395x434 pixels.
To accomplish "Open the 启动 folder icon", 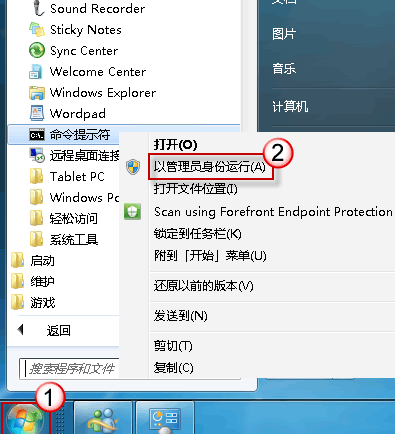I will (17, 260).
